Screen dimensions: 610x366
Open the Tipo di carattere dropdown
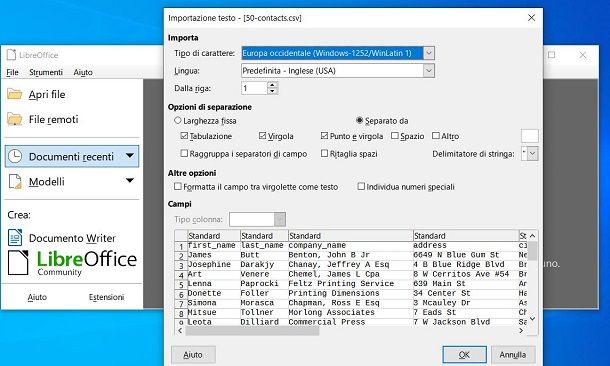pyautogui.click(x=428, y=53)
